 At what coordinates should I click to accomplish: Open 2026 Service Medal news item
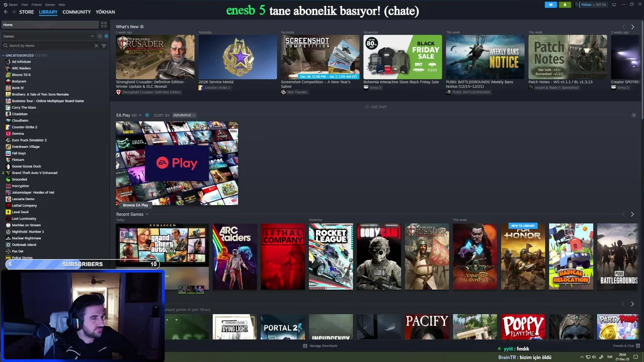point(237,57)
